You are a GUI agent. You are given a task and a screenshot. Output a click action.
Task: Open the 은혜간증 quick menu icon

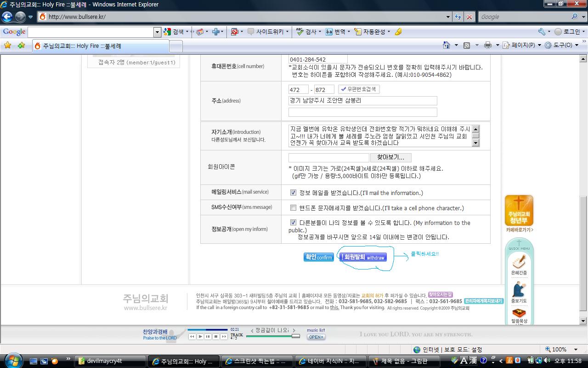tap(519, 264)
